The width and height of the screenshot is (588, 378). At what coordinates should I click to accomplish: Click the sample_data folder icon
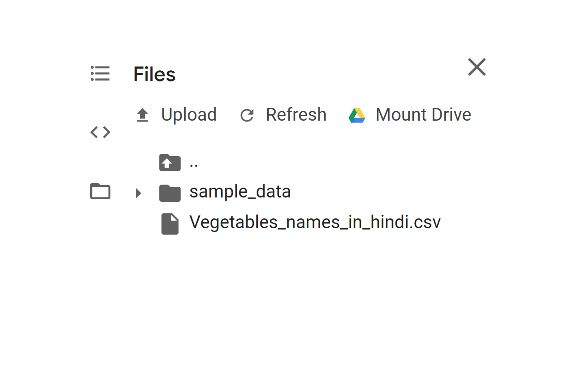(170, 193)
